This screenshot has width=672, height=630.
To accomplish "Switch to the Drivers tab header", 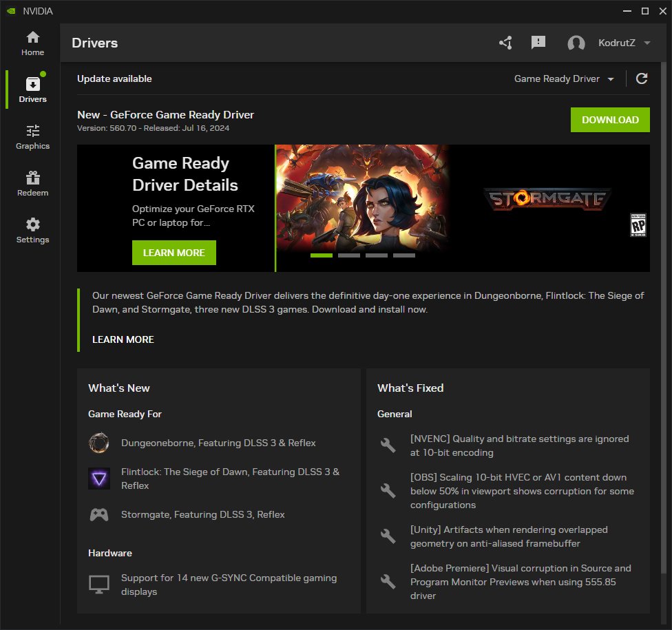I will tap(94, 43).
